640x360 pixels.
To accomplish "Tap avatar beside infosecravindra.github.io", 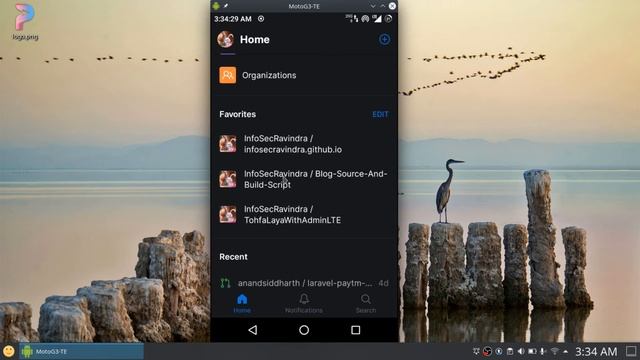I will pyautogui.click(x=227, y=144).
